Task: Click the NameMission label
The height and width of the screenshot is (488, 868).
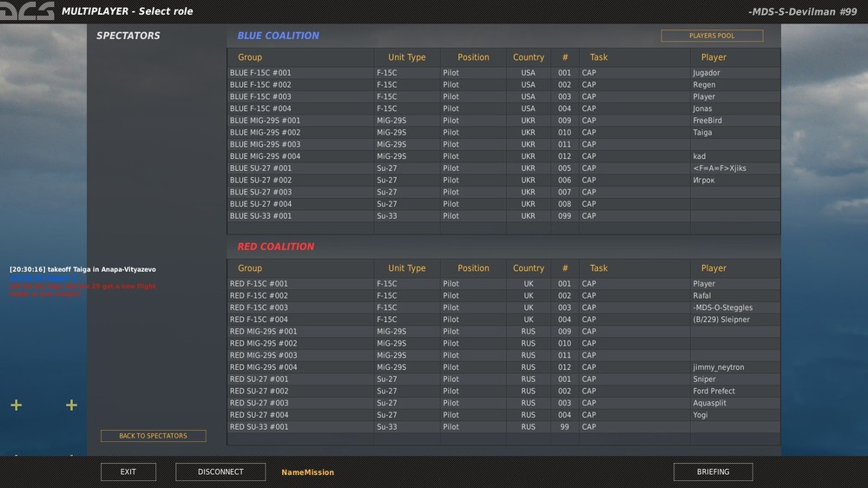Action: click(x=308, y=472)
